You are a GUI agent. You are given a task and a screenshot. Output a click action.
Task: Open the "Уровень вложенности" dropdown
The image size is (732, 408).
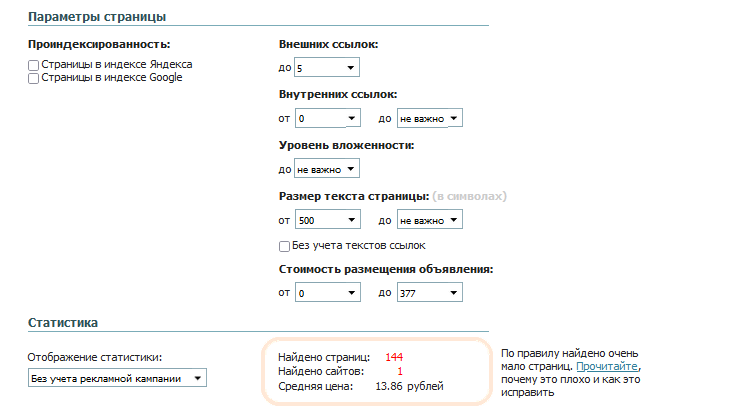327,170
